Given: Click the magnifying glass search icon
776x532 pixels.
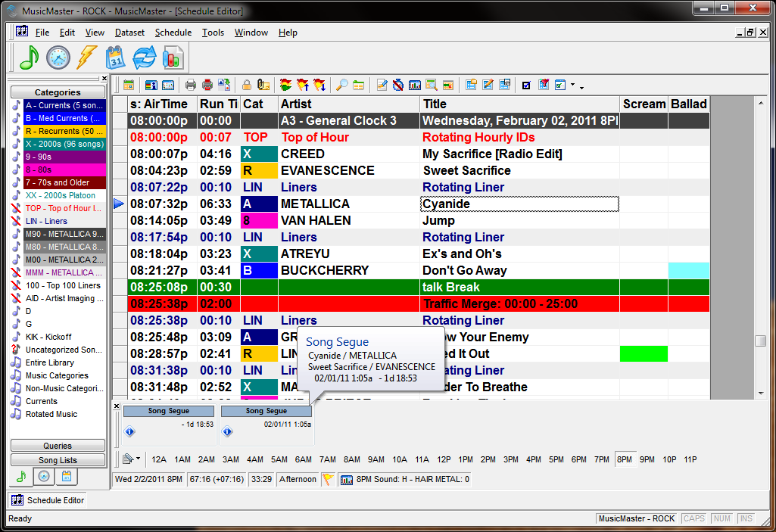Looking at the screenshot, I should 342,85.
